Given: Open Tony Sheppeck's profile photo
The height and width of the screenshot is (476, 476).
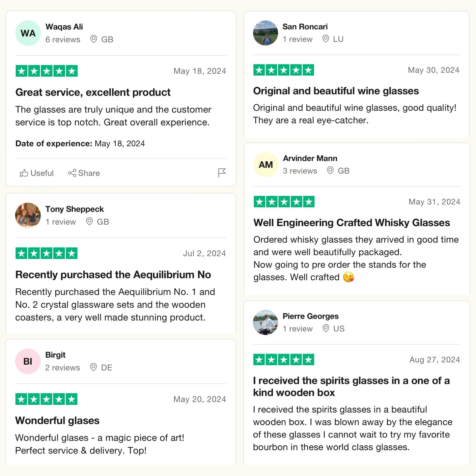Looking at the screenshot, I should click(28, 215).
